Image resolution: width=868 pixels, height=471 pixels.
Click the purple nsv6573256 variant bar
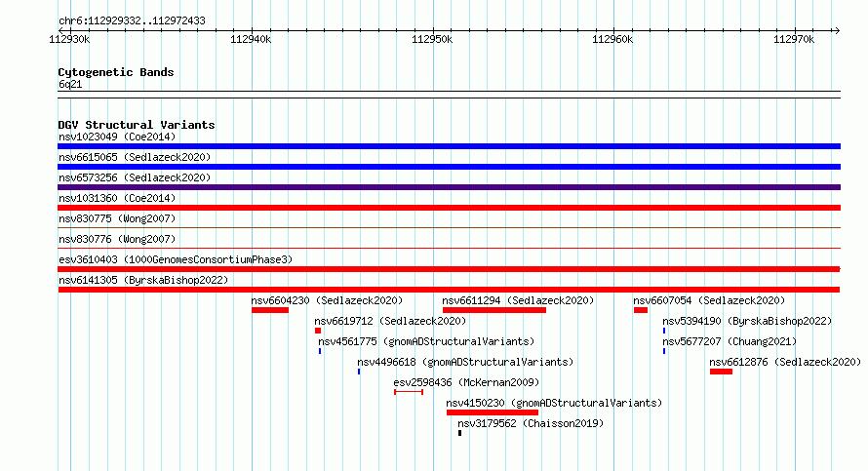click(449, 187)
